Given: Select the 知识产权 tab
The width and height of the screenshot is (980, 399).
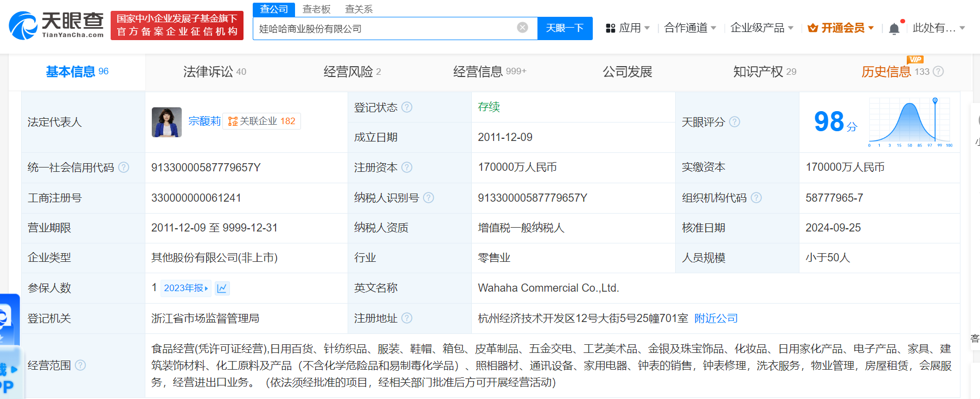Looking at the screenshot, I should click(x=765, y=72).
